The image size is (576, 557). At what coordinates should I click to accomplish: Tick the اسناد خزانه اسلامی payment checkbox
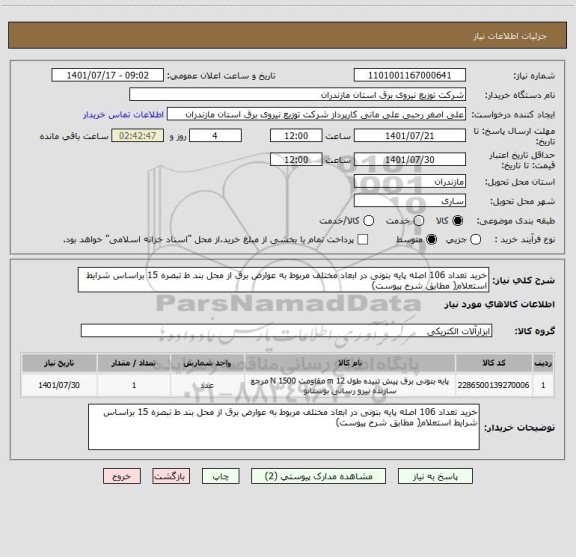pyautogui.click(x=363, y=240)
